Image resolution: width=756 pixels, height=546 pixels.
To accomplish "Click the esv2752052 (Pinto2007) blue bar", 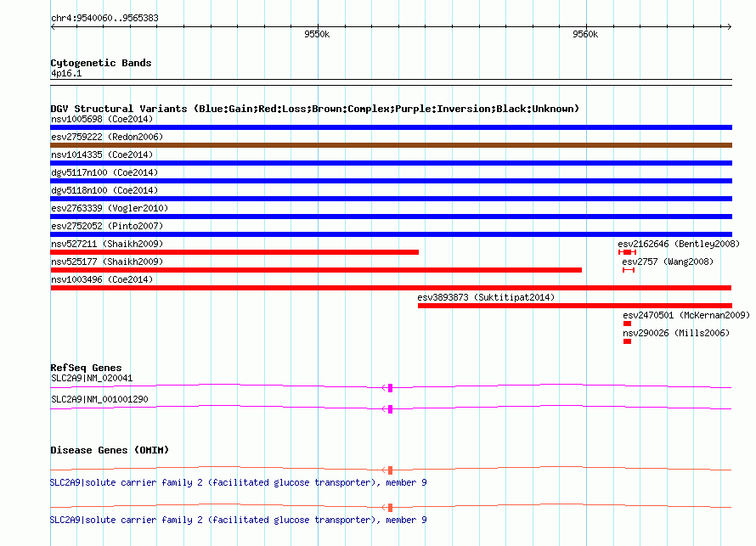I will coord(391,234).
